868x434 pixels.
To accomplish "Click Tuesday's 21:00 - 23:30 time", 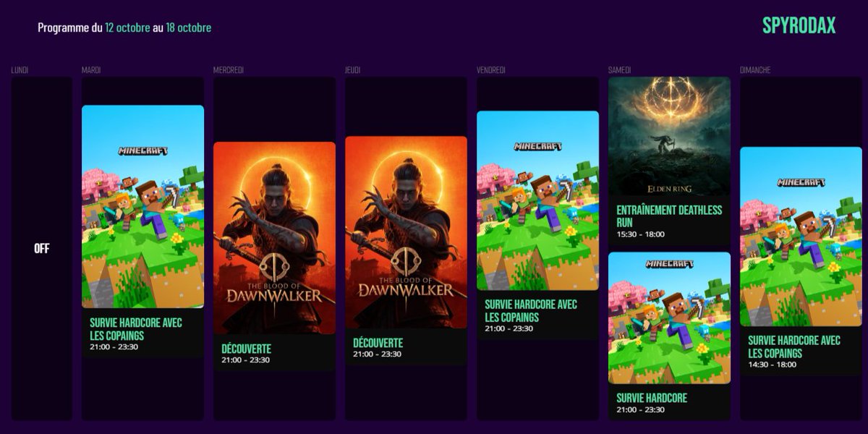I will [x=114, y=347].
